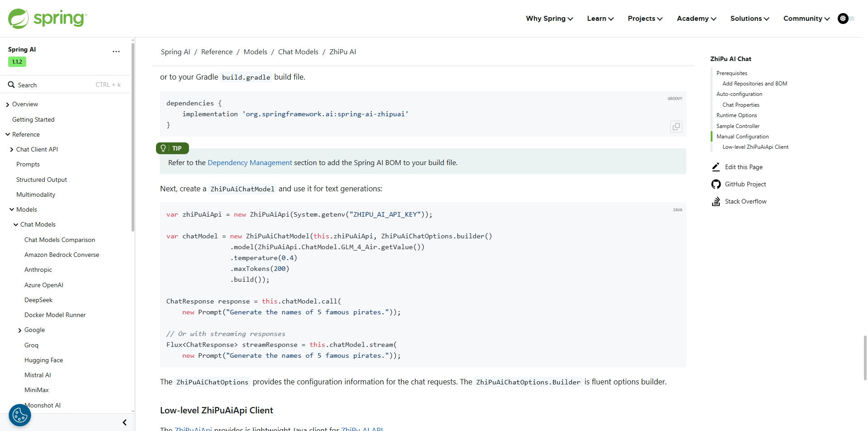This screenshot has height=431, width=868.
Task: Open the Solutions menu
Action: [x=750, y=19]
